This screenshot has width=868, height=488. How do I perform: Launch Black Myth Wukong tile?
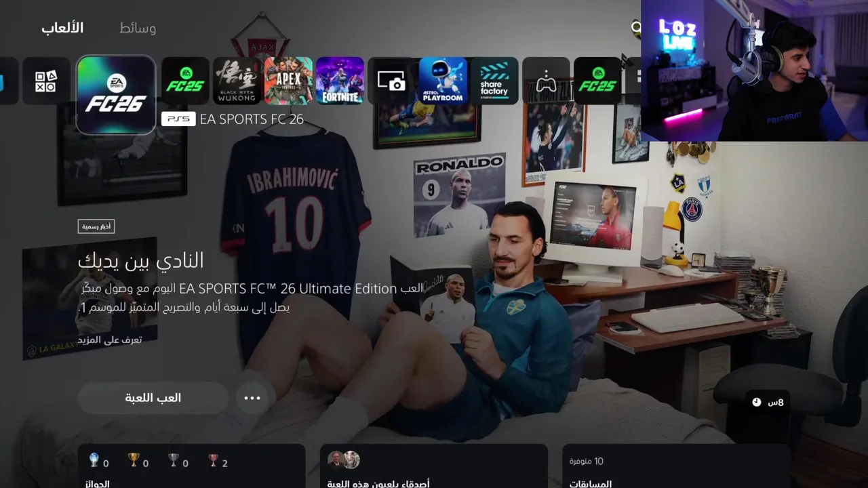click(237, 81)
